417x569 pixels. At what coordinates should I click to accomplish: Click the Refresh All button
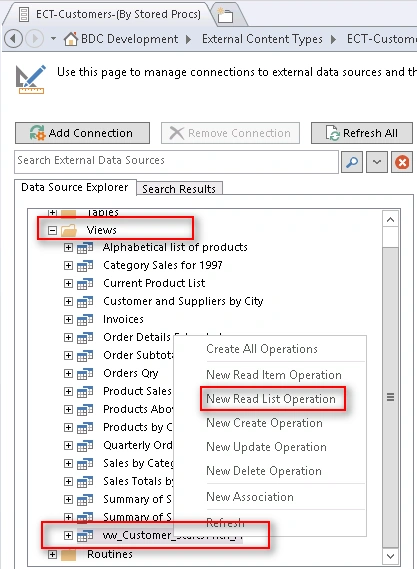362,133
